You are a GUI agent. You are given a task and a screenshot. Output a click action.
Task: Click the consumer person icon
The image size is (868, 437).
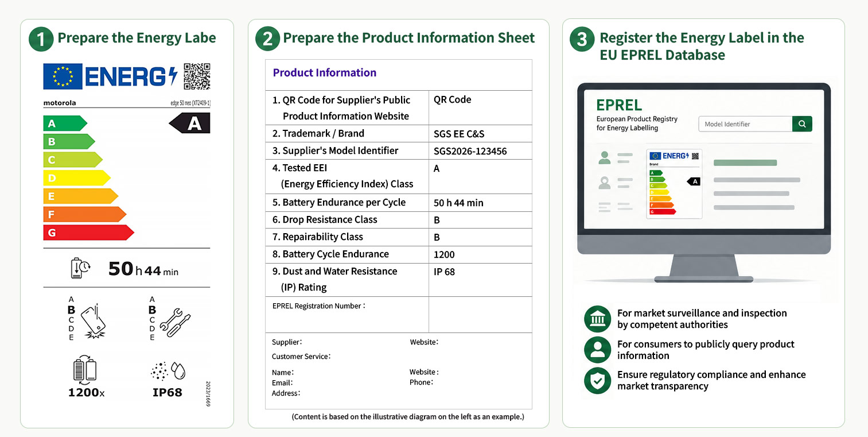pos(597,349)
